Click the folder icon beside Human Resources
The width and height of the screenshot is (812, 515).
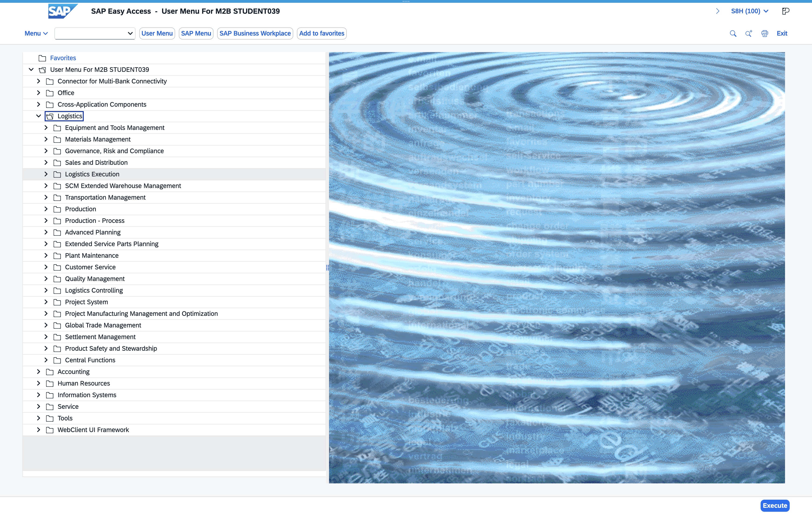coord(50,383)
